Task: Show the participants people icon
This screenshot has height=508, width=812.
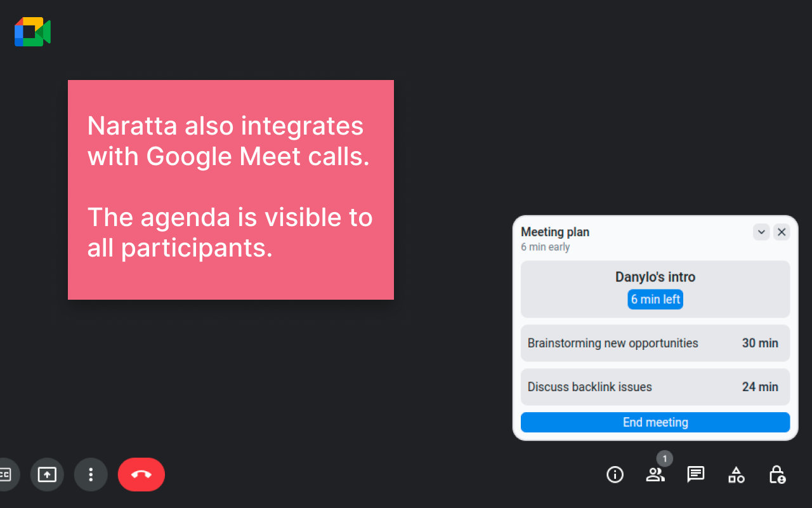Action: coord(655,474)
